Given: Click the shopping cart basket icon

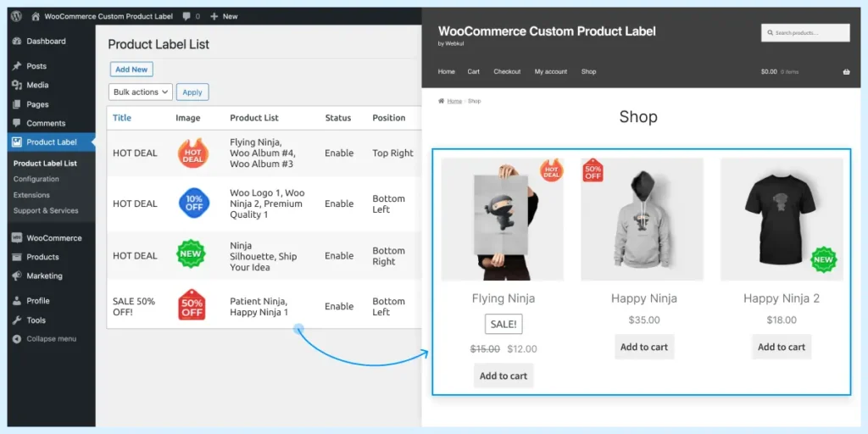Looking at the screenshot, I should tap(846, 72).
